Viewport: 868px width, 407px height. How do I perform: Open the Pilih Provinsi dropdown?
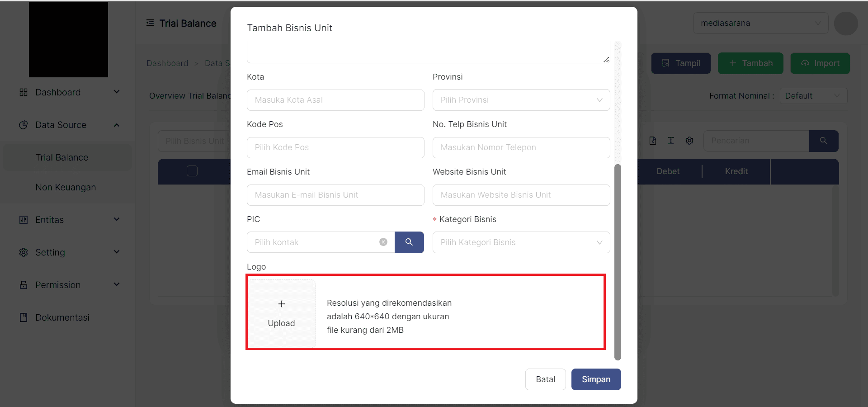pyautogui.click(x=521, y=100)
